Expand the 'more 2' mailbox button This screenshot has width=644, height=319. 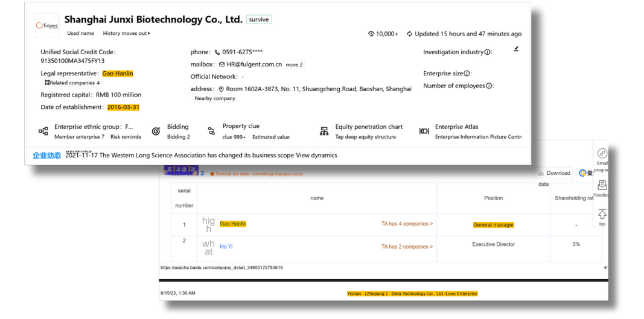coord(294,65)
